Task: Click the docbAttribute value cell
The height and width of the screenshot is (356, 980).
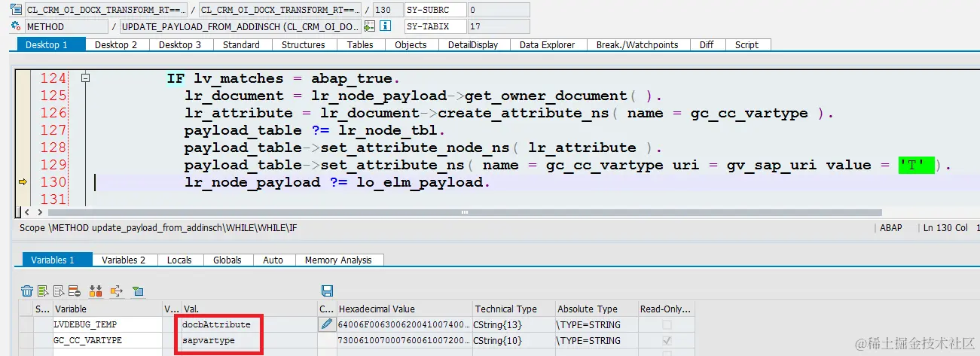Action: pos(249,324)
